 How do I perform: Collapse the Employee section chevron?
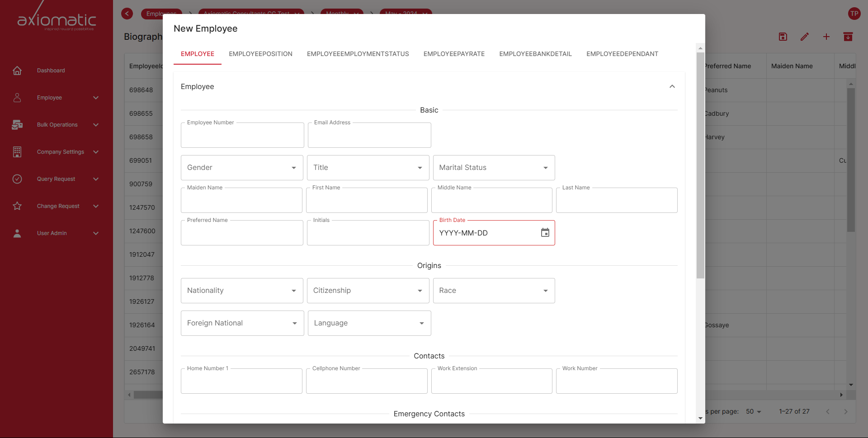(x=672, y=86)
